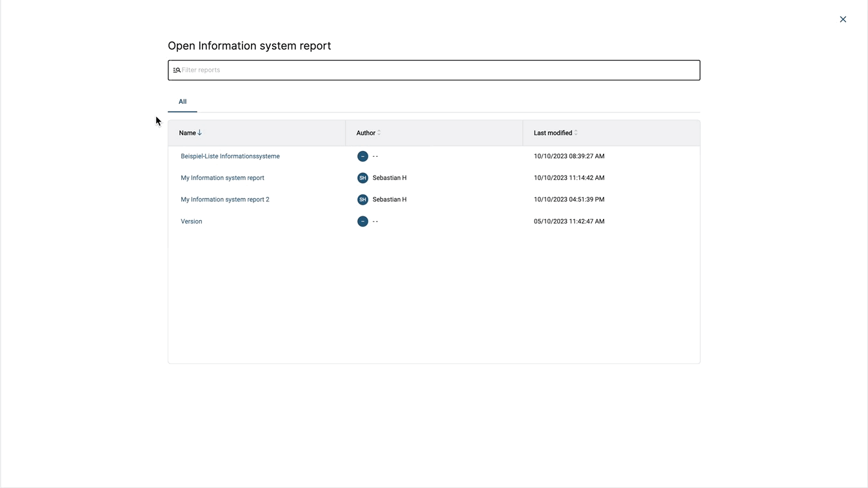The height and width of the screenshot is (488, 868).
Task: Open My Information system report 2
Action: coord(225,199)
